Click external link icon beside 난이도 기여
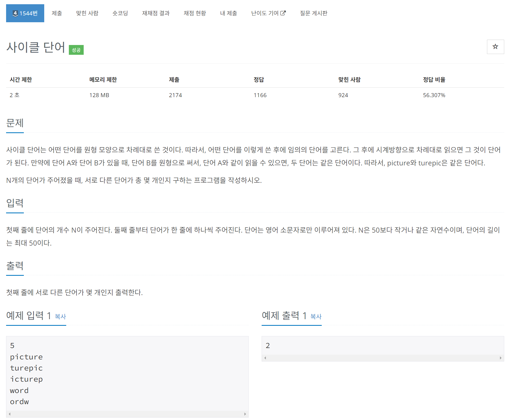Viewport: 523px width, 420px height. (283, 13)
